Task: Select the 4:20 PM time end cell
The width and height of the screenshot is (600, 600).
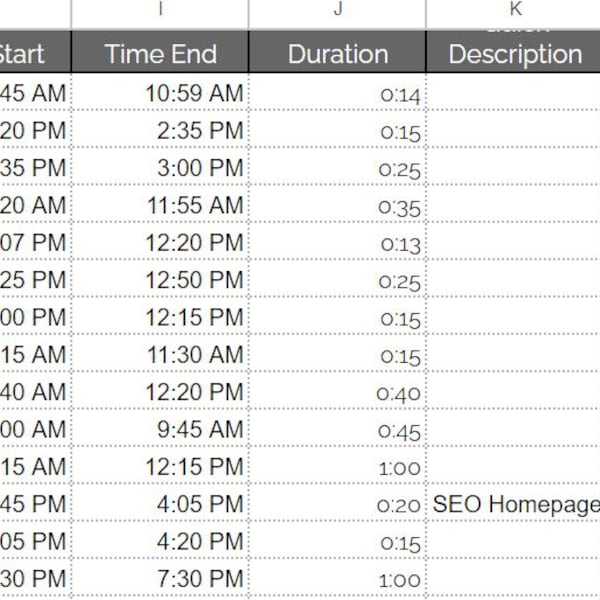Action: 160,540
